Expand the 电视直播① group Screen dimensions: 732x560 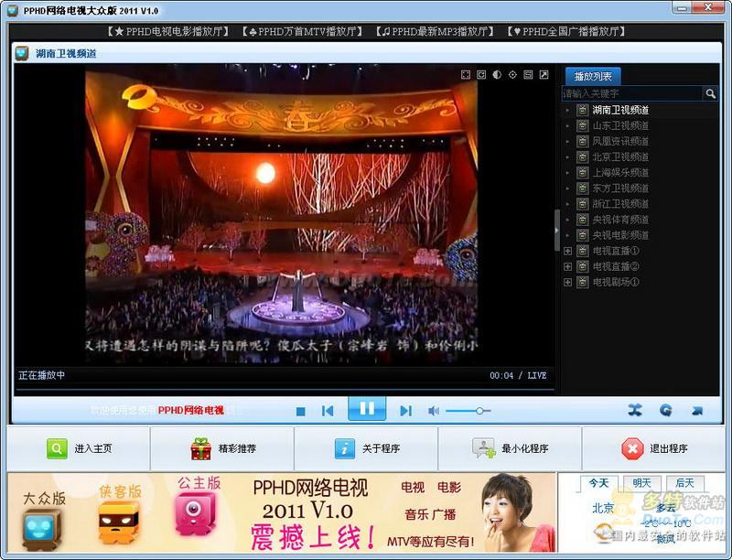567,251
